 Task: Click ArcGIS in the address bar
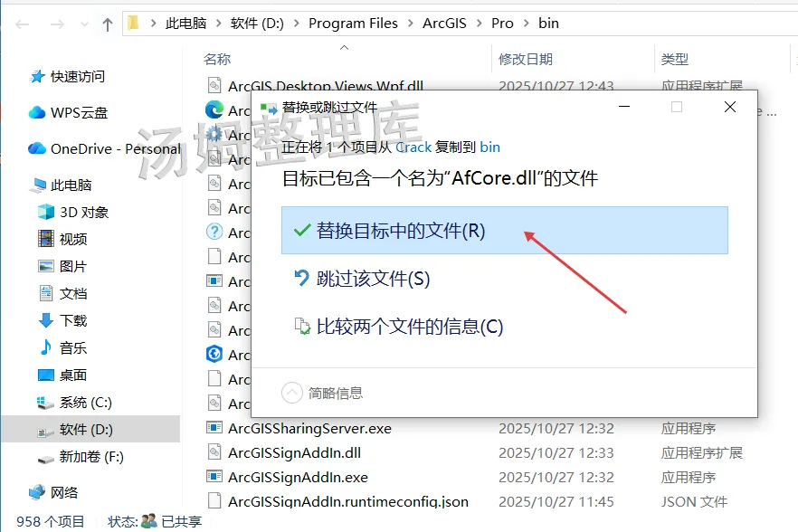click(444, 24)
